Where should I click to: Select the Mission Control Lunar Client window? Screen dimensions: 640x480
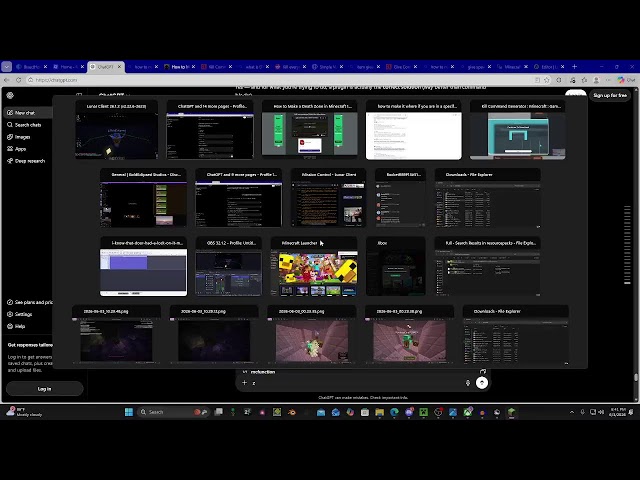point(328,198)
